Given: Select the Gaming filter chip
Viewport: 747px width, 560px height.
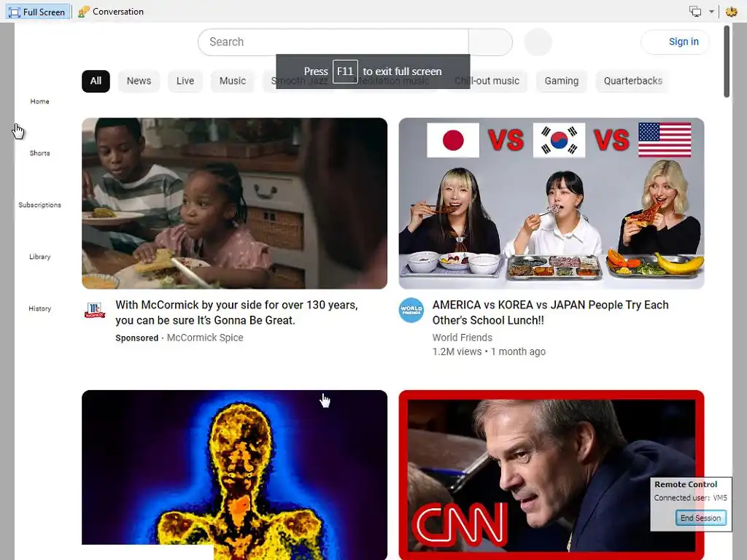Looking at the screenshot, I should click(561, 81).
